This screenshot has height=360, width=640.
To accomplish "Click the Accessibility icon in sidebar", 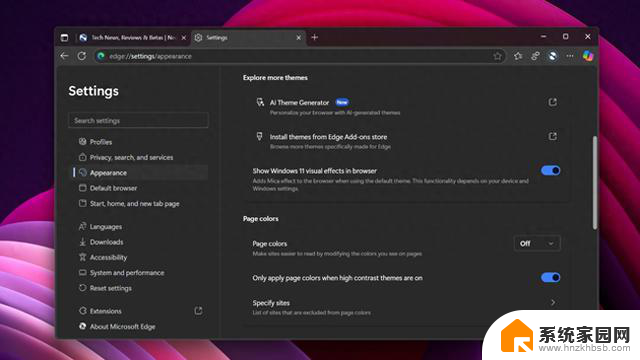I will coord(82,257).
